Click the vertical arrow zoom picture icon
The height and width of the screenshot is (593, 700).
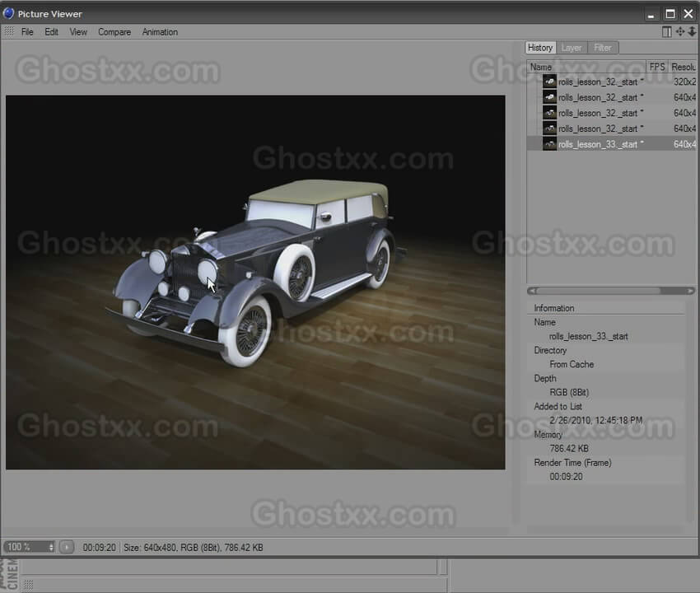tap(692, 31)
